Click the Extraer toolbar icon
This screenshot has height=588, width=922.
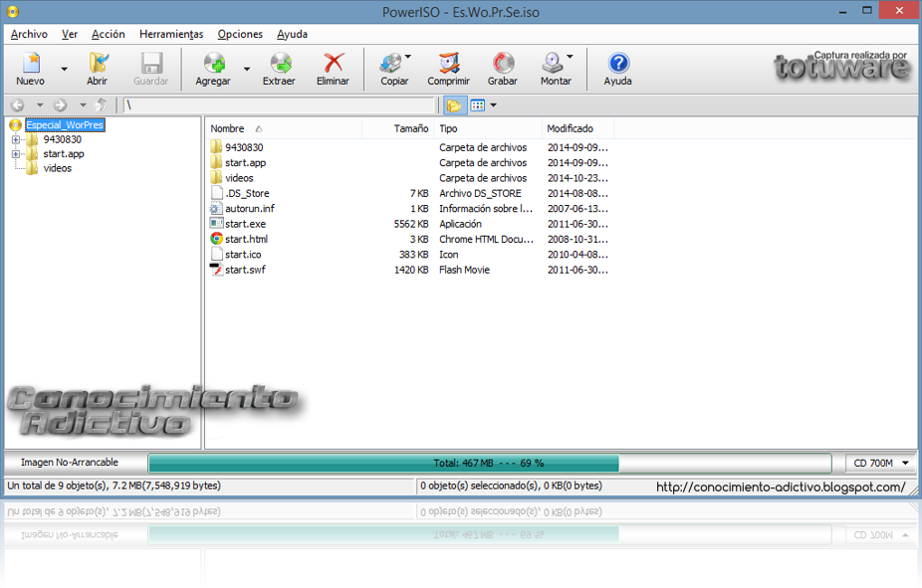[x=281, y=63]
